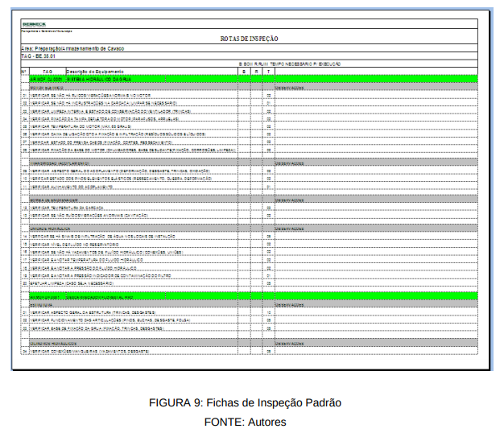Screen dimensions: 504x437
Task: Click the Área: Preparação/Armazenamento de Cavaco line
Action: pos(73,48)
